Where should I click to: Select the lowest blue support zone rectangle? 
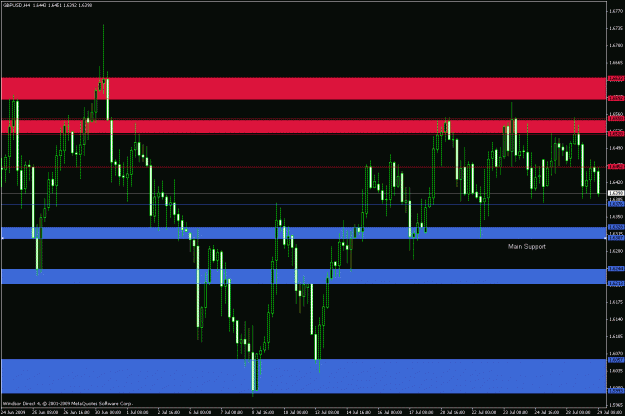pos(304,376)
